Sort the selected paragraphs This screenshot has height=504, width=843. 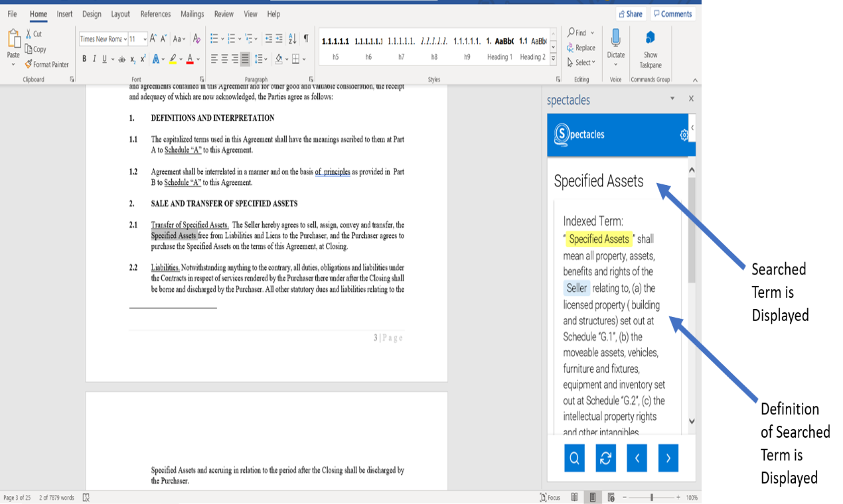pos(293,38)
